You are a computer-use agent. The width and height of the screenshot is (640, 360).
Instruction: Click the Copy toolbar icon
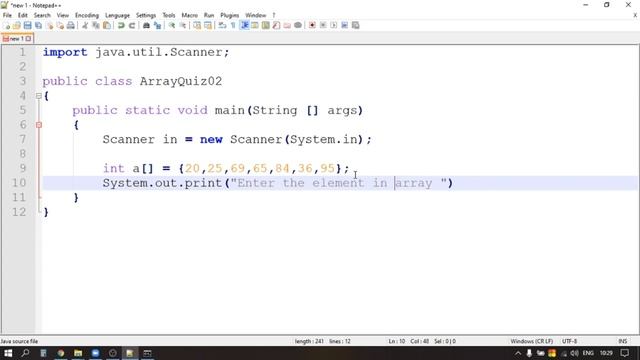point(96,25)
